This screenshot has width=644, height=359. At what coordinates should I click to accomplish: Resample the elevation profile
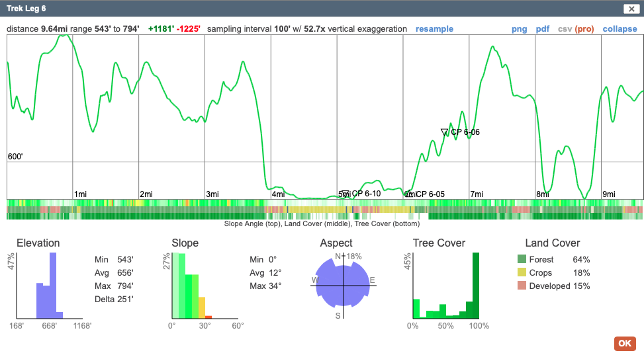click(x=434, y=29)
